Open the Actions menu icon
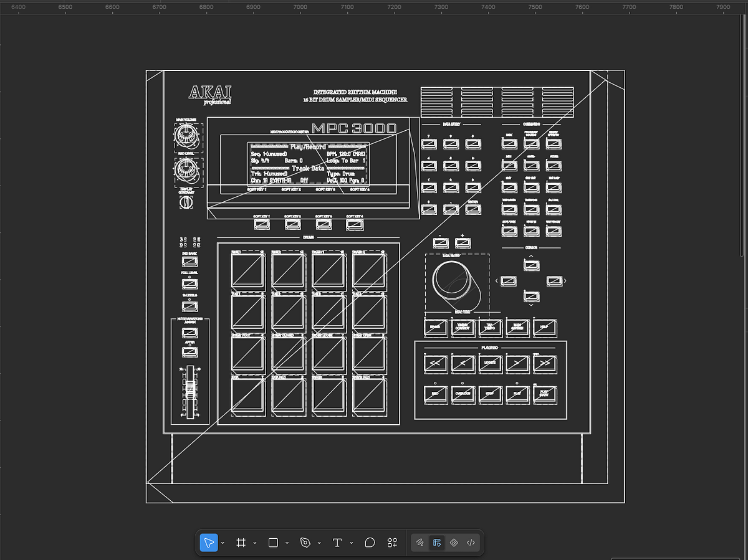 [x=392, y=543]
